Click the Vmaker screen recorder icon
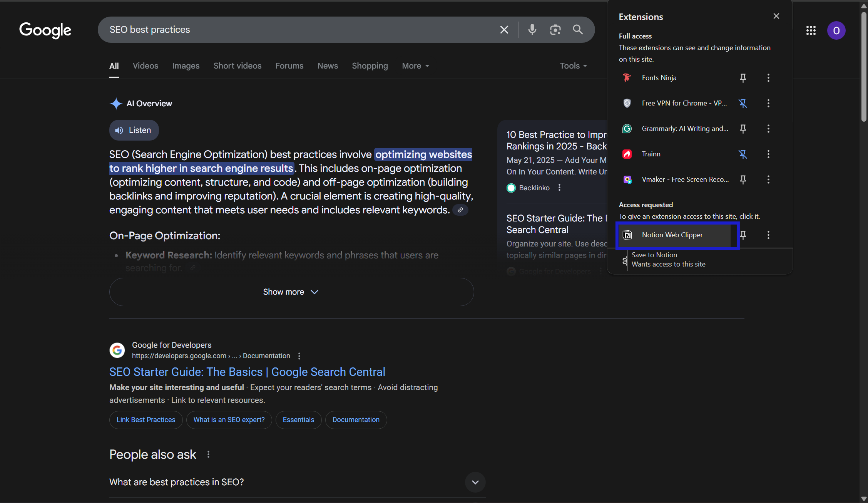The image size is (868, 503). pos(627,179)
